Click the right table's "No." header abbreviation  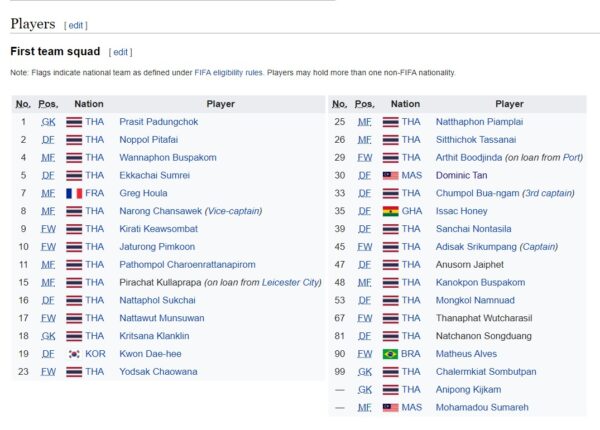coord(339,103)
